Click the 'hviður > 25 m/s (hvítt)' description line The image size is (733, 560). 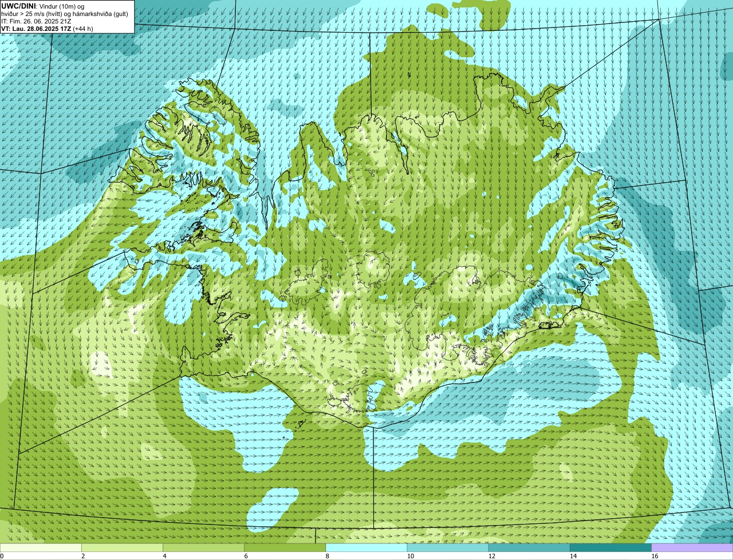tap(65, 14)
